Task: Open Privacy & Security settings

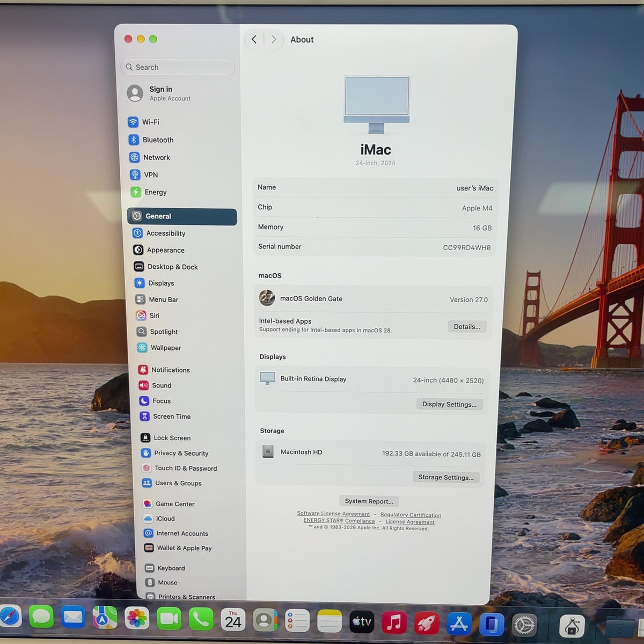Action: [174, 453]
